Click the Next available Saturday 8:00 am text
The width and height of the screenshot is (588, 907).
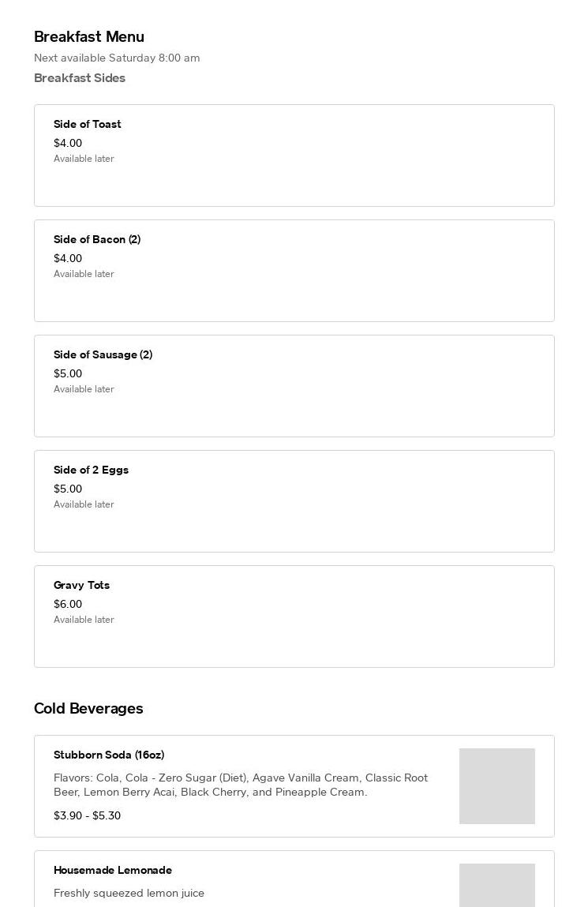tap(117, 58)
